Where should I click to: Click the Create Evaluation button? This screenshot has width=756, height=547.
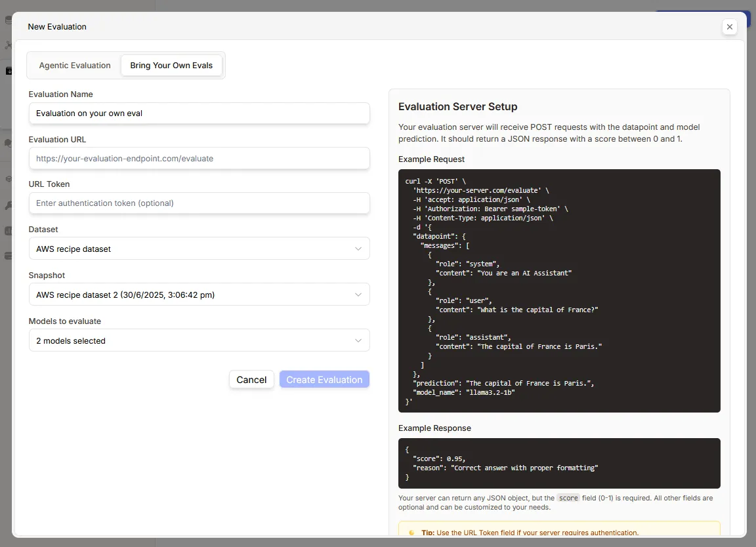click(x=324, y=379)
